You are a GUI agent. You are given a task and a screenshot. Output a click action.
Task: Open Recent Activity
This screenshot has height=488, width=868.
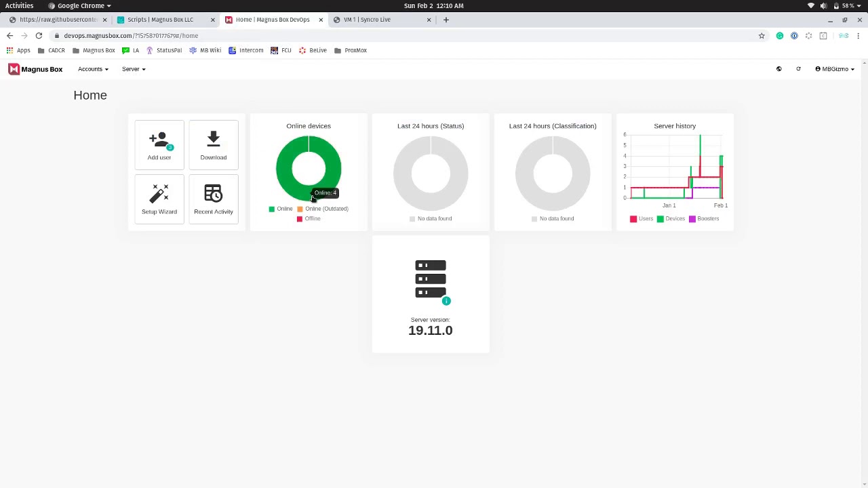(214, 201)
